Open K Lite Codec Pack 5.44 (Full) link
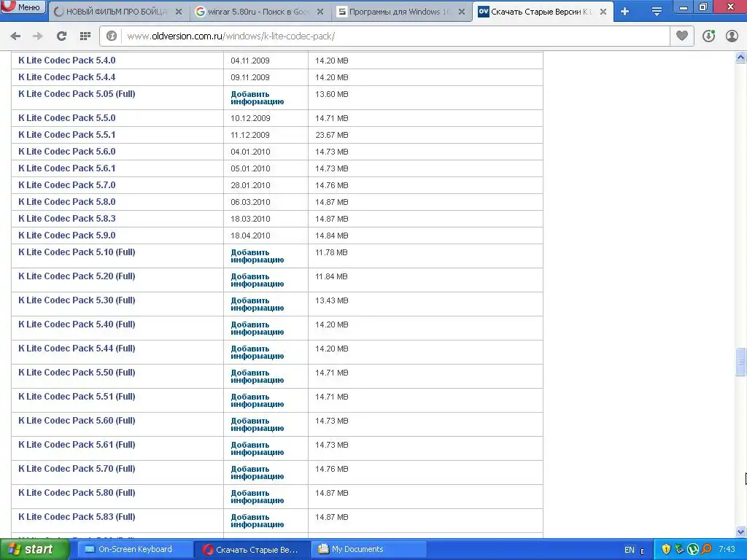The image size is (747, 560). [x=77, y=348]
